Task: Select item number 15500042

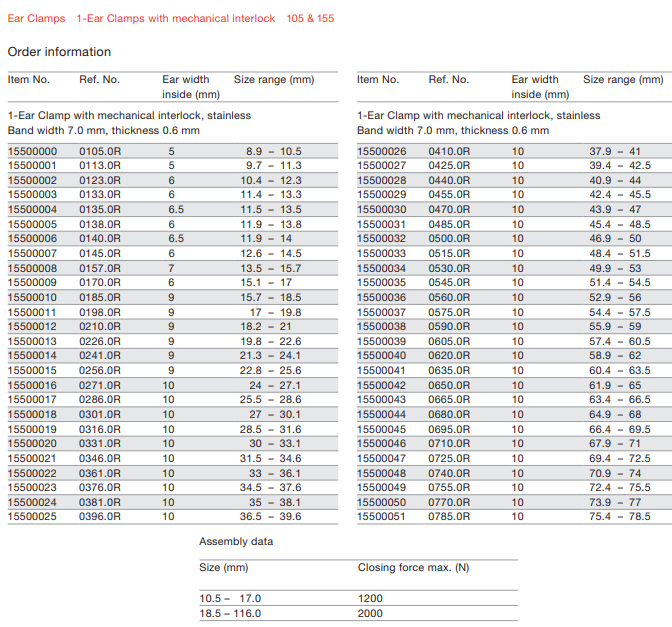Action: pos(381,385)
